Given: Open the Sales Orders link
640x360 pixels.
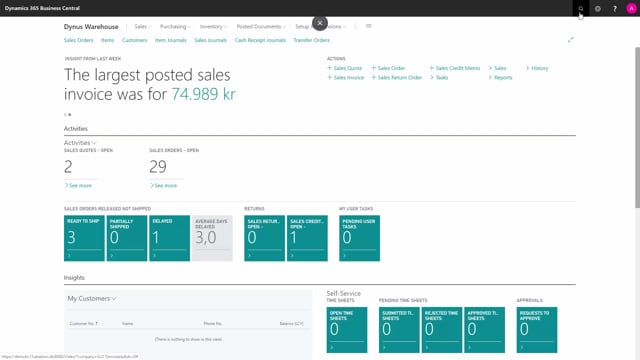Looking at the screenshot, I should point(78,40).
